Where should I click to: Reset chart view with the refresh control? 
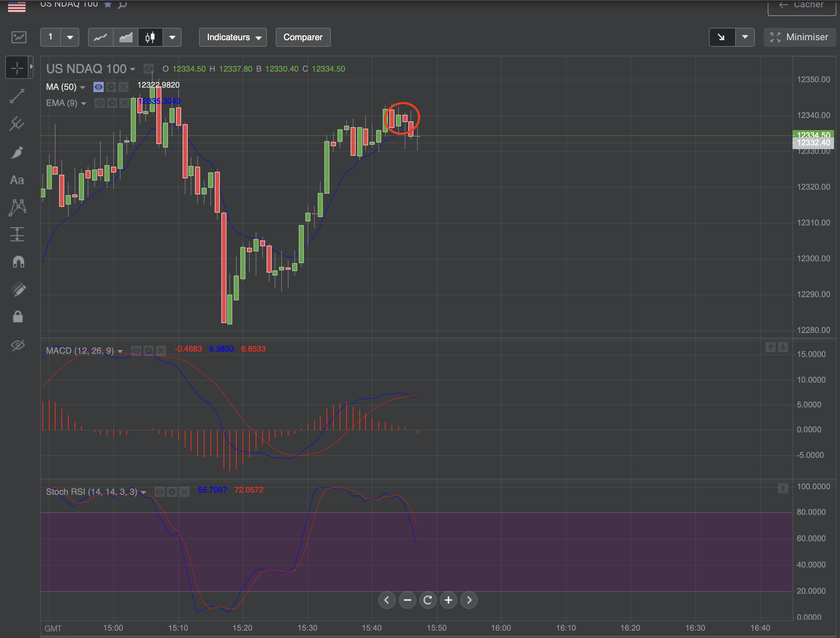pos(428,600)
